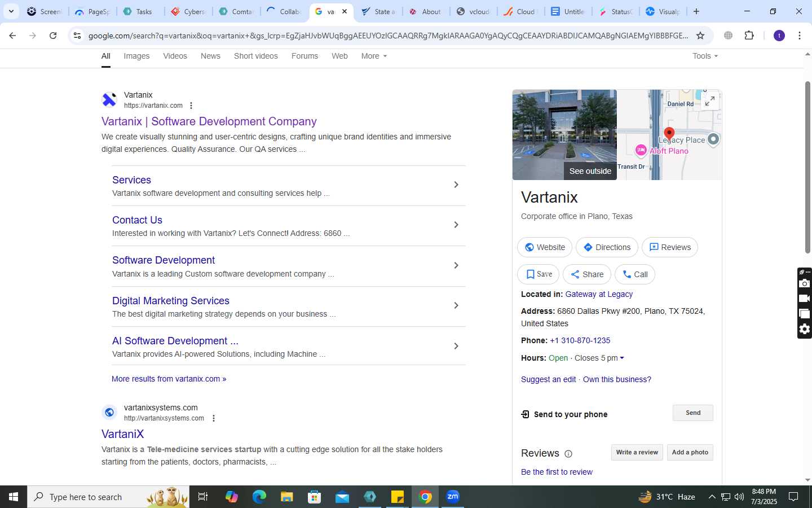This screenshot has height=508, width=812.
Task: Click Own this business link
Action: tap(617, 379)
